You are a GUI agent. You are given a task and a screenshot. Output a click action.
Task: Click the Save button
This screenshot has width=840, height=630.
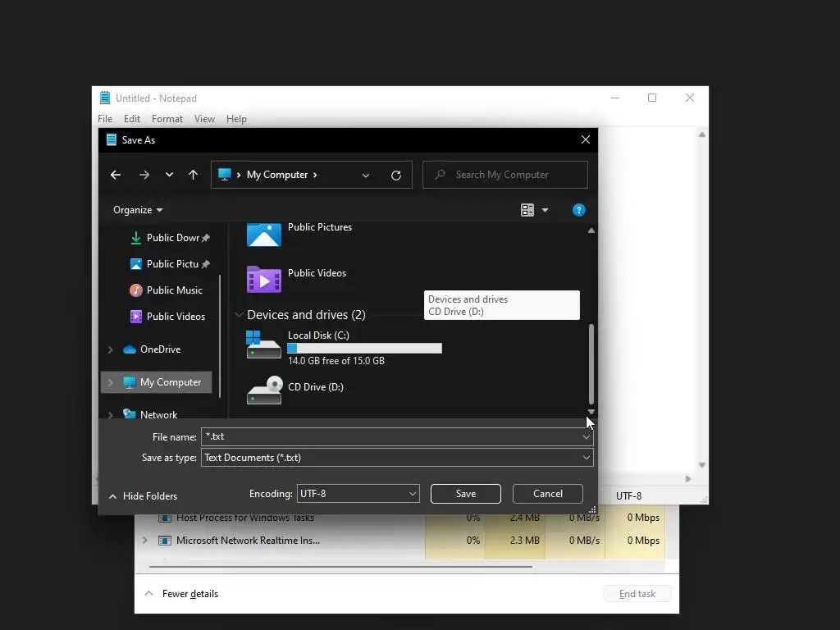pos(466,493)
